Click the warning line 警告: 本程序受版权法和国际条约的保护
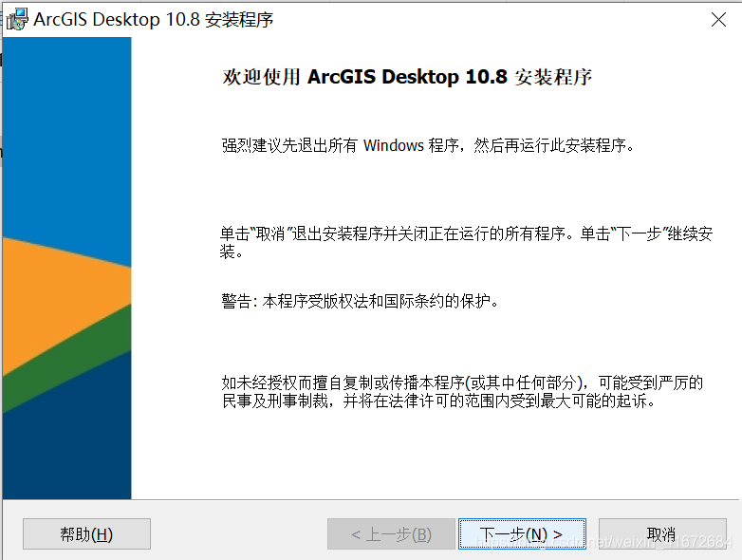Viewport: 742px width, 560px height. coord(360,301)
